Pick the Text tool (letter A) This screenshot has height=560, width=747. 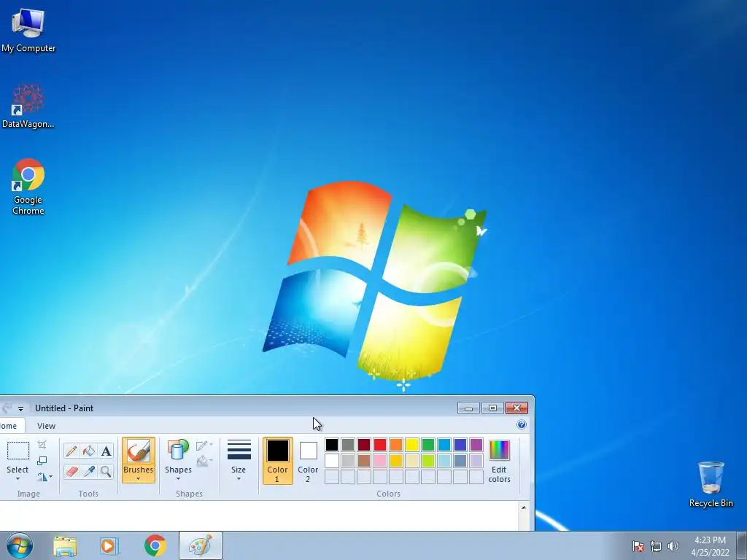tap(106, 451)
